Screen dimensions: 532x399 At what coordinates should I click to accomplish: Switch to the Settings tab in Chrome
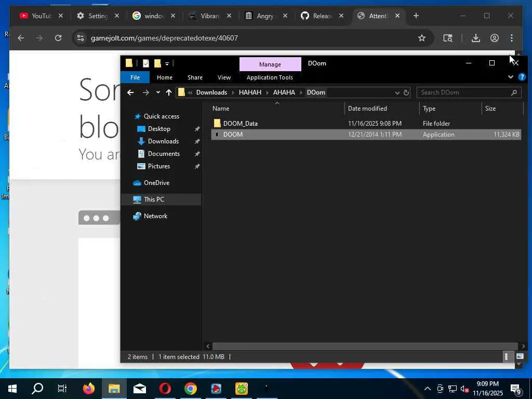click(x=97, y=16)
